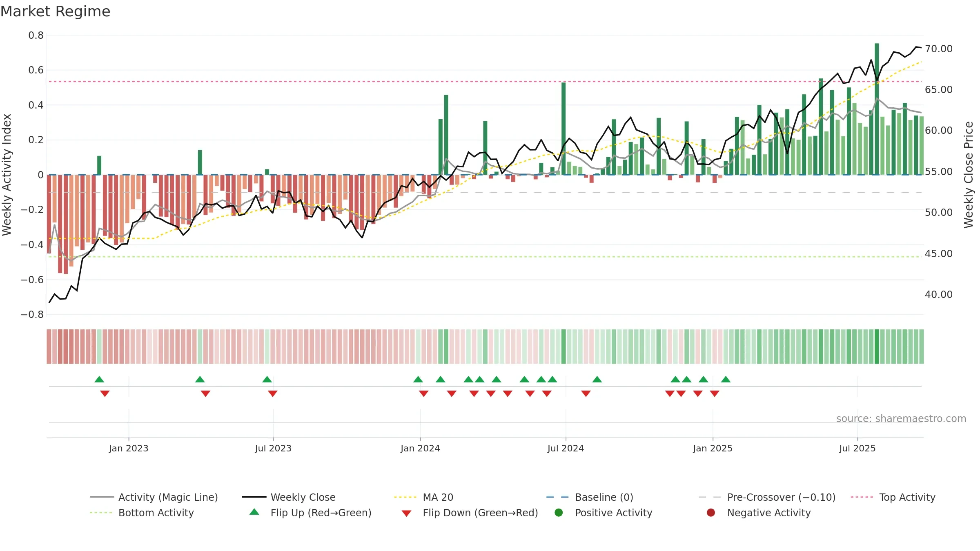Image resolution: width=980 pixels, height=551 pixels.
Task: Click the Market Regime chart title
Action: pyautogui.click(x=55, y=11)
